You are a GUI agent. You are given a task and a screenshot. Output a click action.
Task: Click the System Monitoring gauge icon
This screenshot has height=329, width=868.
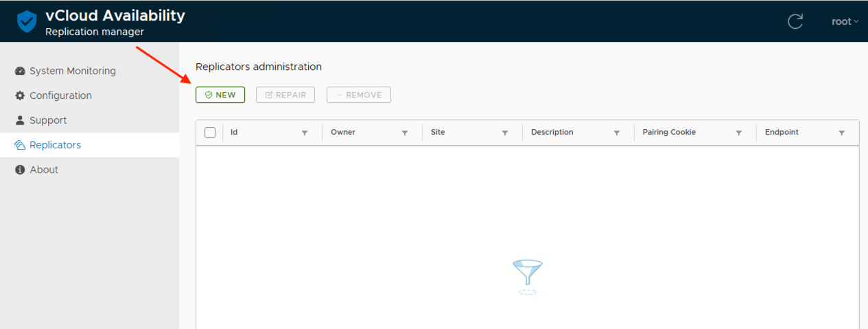point(20,71)
